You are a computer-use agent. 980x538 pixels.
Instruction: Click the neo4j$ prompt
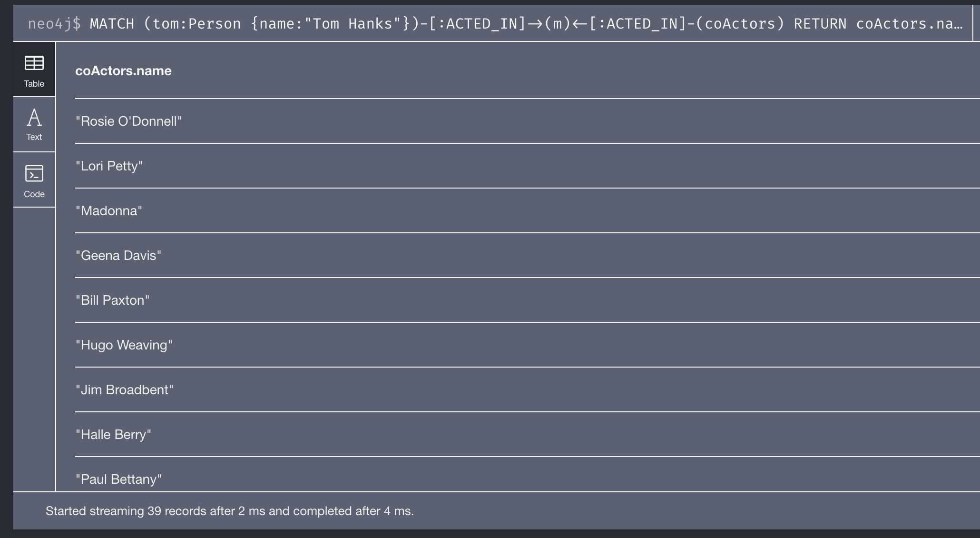point(54,24)
